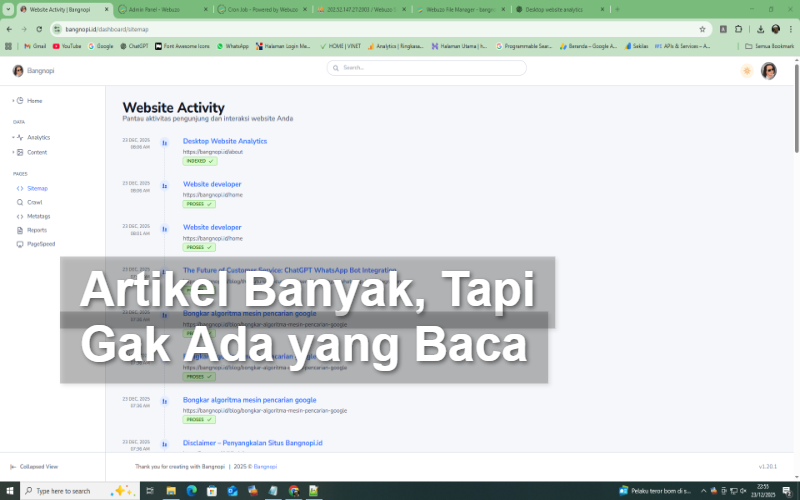Open the Reports page icon
Screen dimensions: 800x500
19,230
